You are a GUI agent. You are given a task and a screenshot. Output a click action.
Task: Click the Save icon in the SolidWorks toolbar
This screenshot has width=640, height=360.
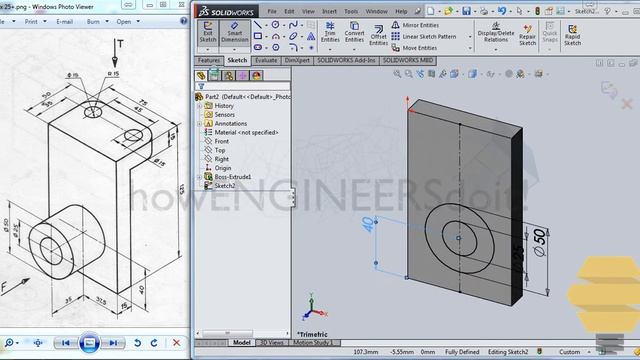coord(466,11)
